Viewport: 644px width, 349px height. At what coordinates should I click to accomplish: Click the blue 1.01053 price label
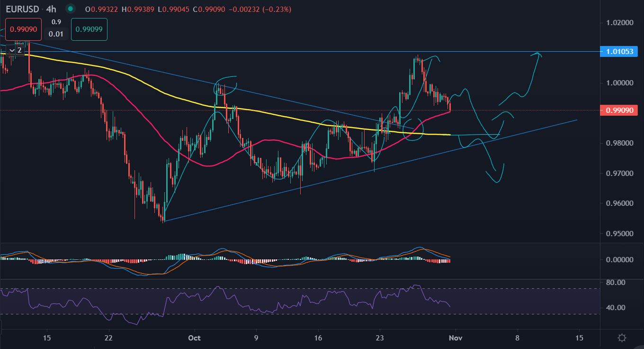[616, 51]
